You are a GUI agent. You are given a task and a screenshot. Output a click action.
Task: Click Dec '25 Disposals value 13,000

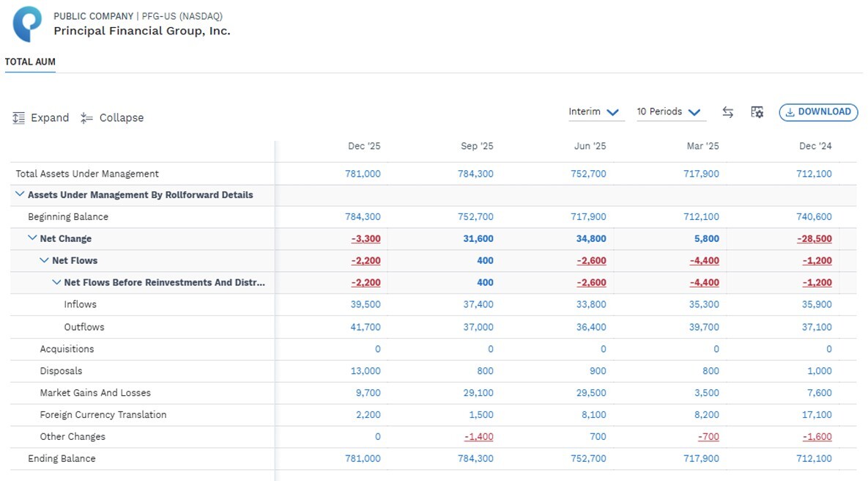(x=366, y=371)
